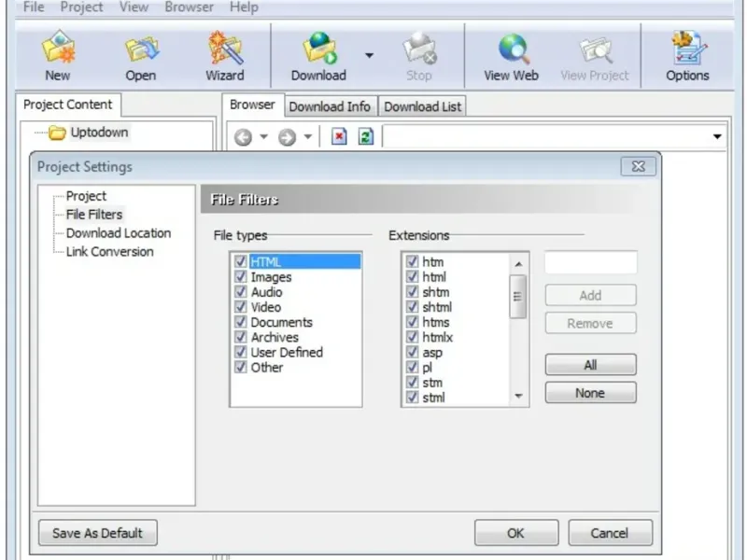Click the green refresh page icon
This screenshot has height=560, width=747.
(x=365, y=136)
